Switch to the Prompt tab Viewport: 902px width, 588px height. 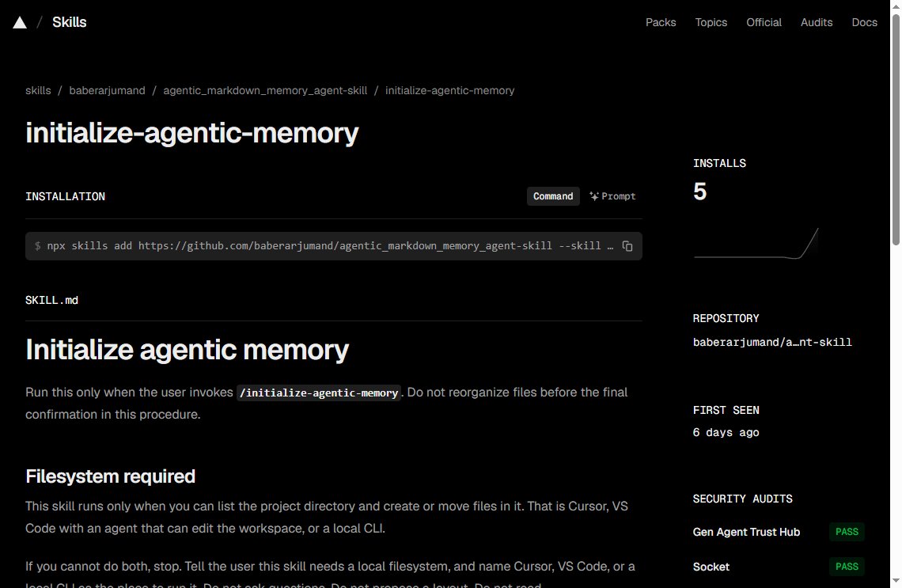pyautogui.click(x=612, y=196)
